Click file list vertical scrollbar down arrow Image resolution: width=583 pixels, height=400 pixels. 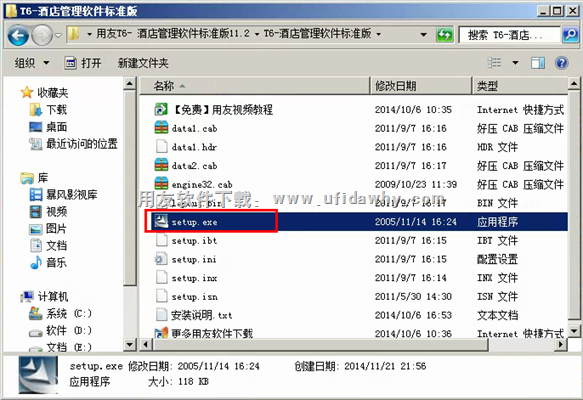coord(574,331)
